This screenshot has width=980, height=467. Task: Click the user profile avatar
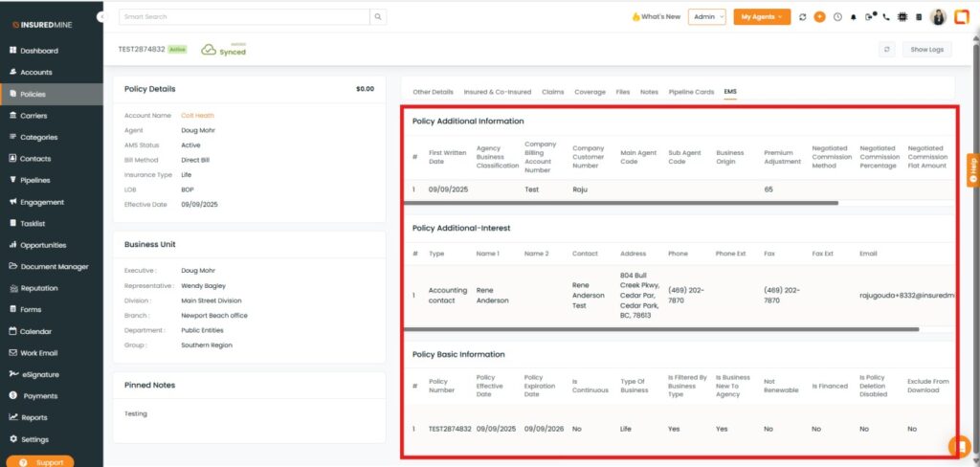(x=938, y=17)
